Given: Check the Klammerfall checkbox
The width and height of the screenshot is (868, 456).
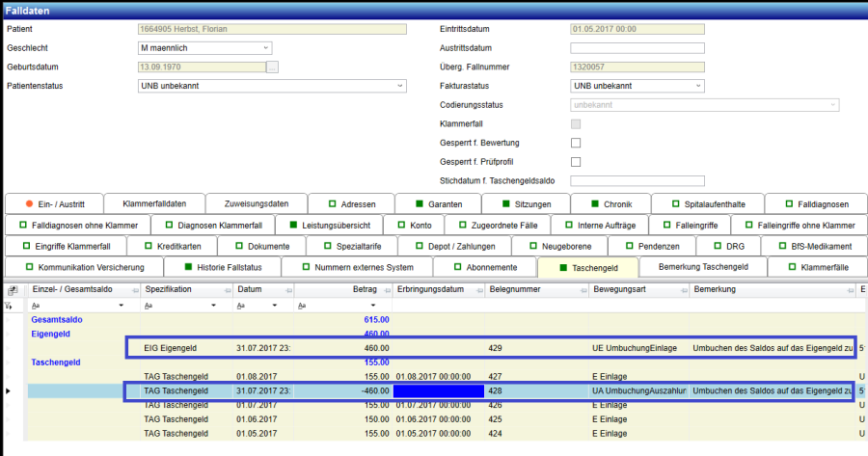Looking at the screenshot, I should (x=576, y=124).
